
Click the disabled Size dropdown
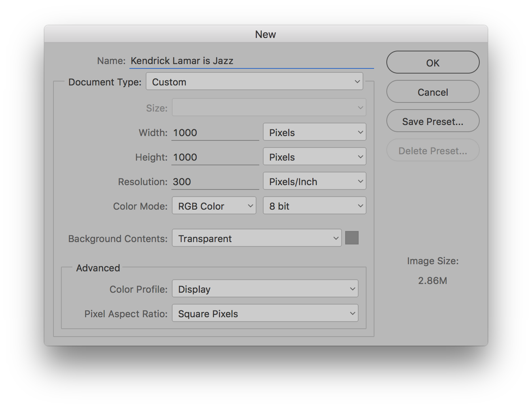click(269, 108)
